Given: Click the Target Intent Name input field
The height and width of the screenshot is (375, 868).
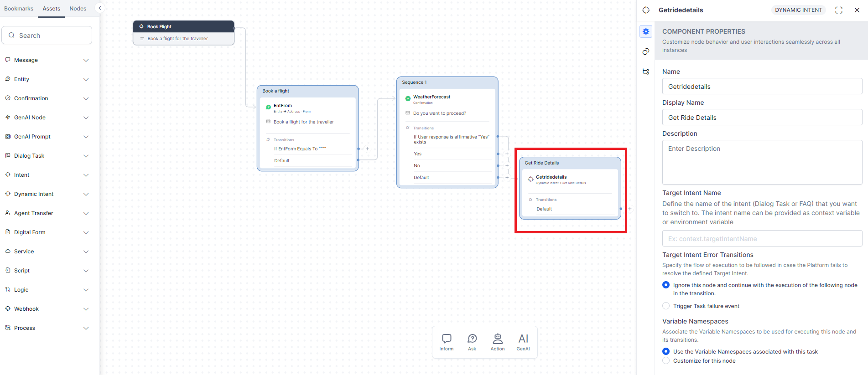Looking at the screenshot, I should tap(762, 239).
